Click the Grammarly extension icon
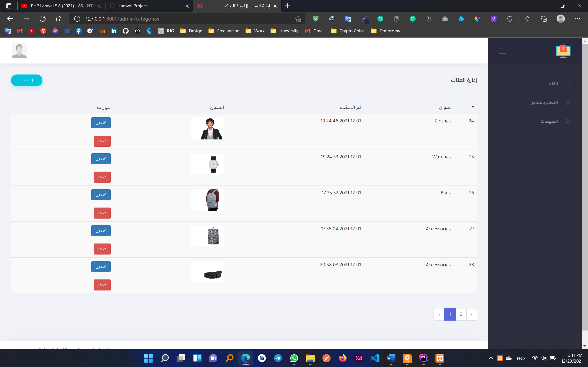588x367 pixels. pos(380,19)
